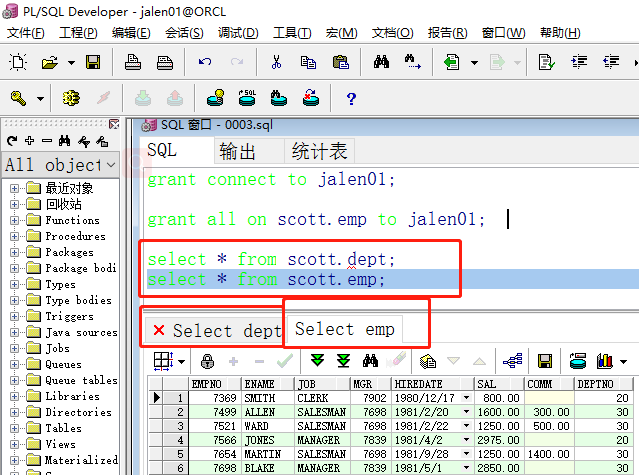Click the Find next binoculars arrow icon
This screenshot has width=639, height=475.
(412, 62)
